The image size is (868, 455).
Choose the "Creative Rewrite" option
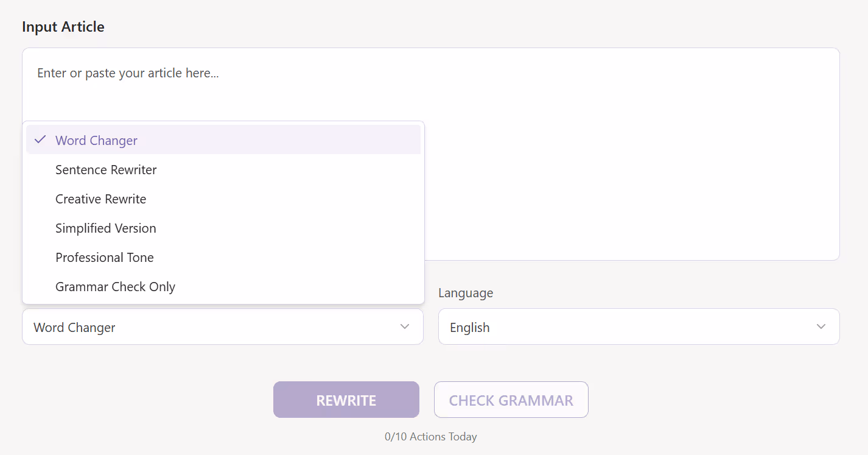(101, 199)
